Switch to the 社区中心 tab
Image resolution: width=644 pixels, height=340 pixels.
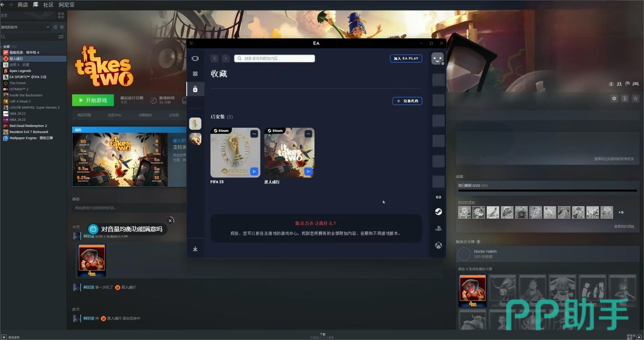pos(115,115)
